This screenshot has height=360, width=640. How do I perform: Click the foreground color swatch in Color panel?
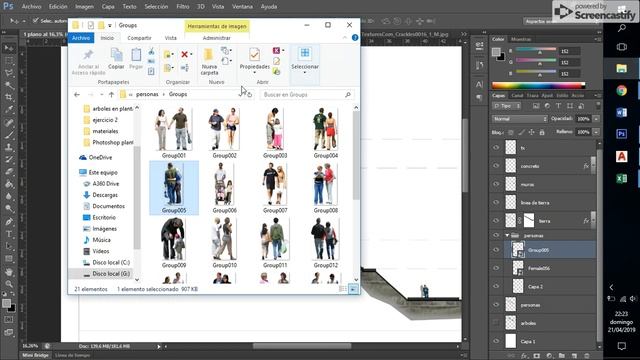(496, 52)
